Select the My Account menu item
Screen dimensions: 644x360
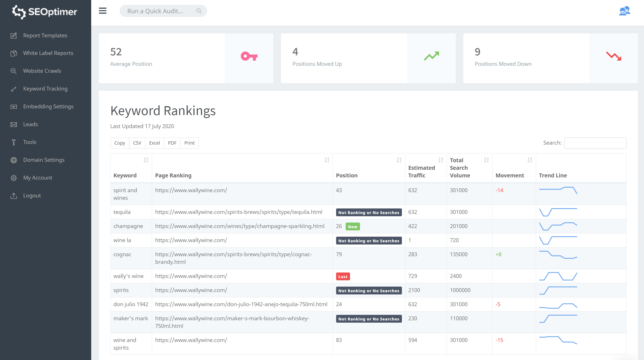pyautogui.click(x=38, y=177)
